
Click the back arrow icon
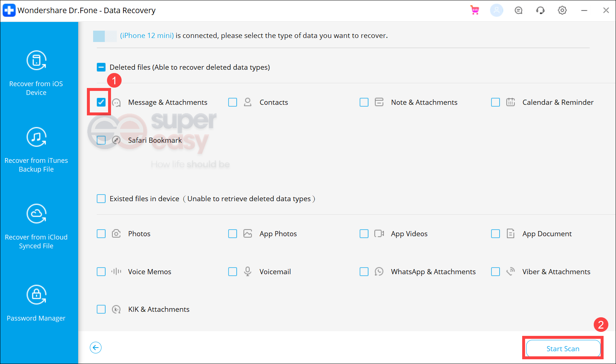(96, 348)
